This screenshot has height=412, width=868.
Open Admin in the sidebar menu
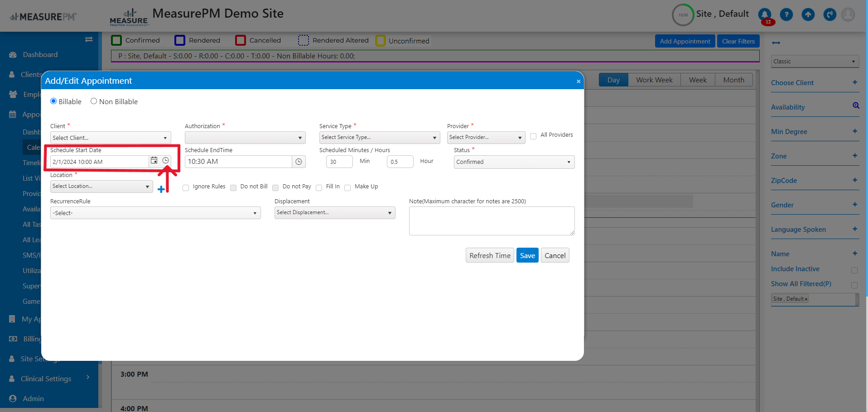coord(34,399)
